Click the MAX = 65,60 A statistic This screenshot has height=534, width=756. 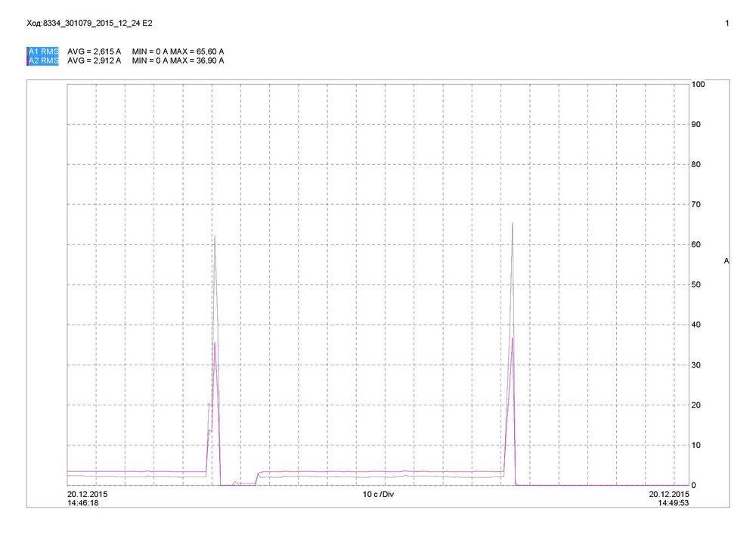[197, 51]
